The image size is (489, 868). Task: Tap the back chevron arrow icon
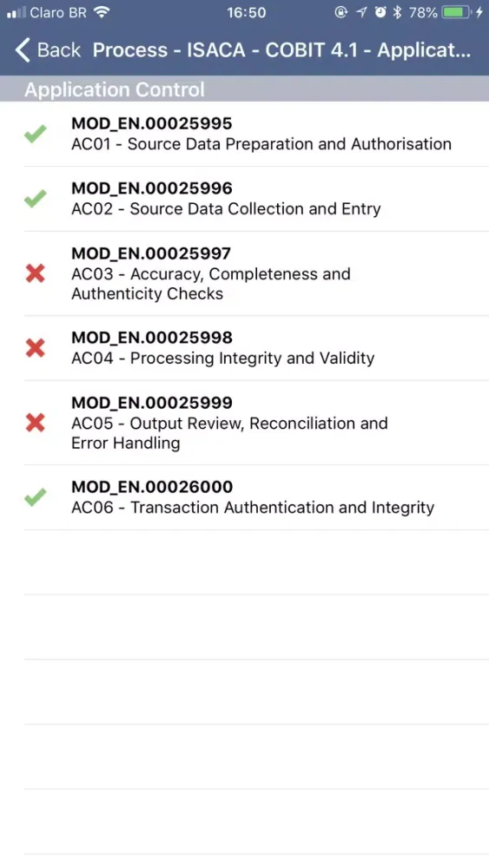pyautogui.click(x=23, y=49)
